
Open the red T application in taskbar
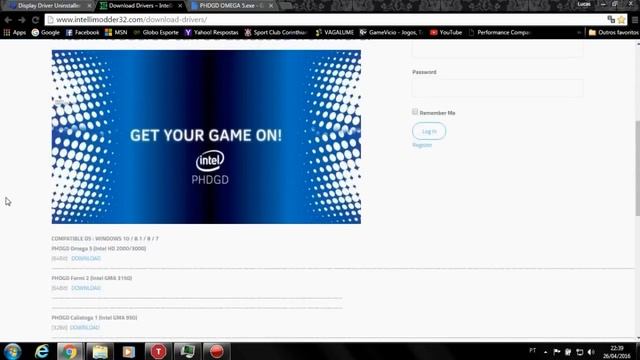click(158, 351)
